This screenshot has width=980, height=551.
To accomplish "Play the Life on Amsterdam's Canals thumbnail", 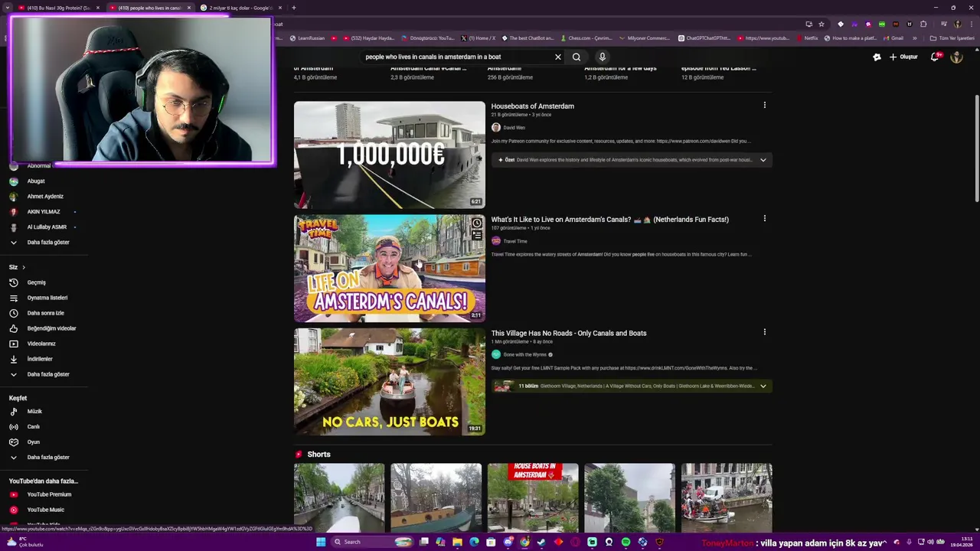I will (390, 269).
